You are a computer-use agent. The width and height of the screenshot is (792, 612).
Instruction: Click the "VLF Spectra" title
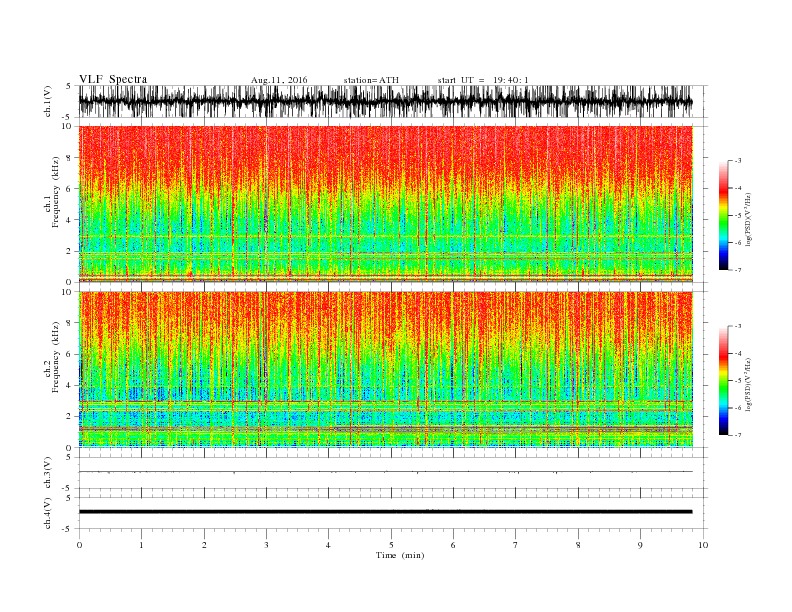(113, 79)
